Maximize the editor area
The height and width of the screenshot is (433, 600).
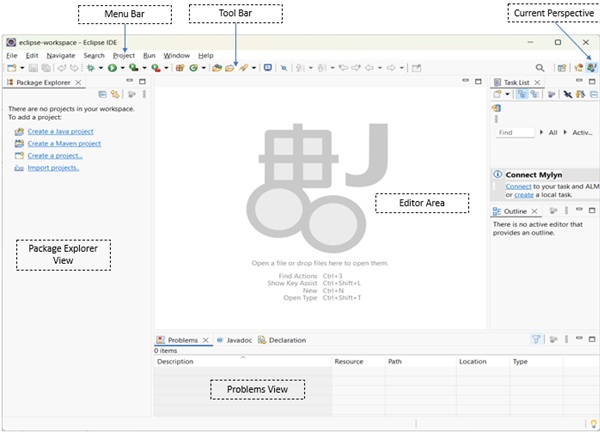pos(478,81)
